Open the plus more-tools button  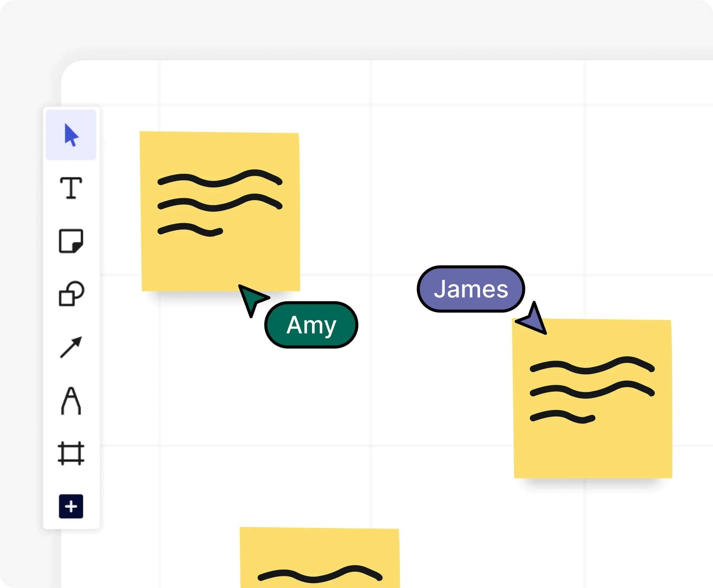tap(71, 506)
